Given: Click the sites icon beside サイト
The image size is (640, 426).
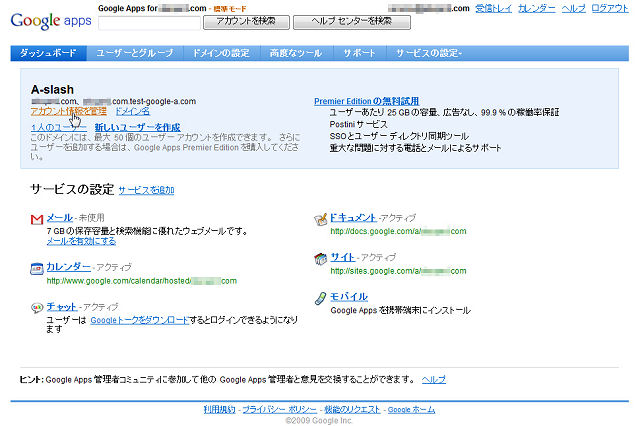Looking at the screenshot, I should [x=320, y=258].
